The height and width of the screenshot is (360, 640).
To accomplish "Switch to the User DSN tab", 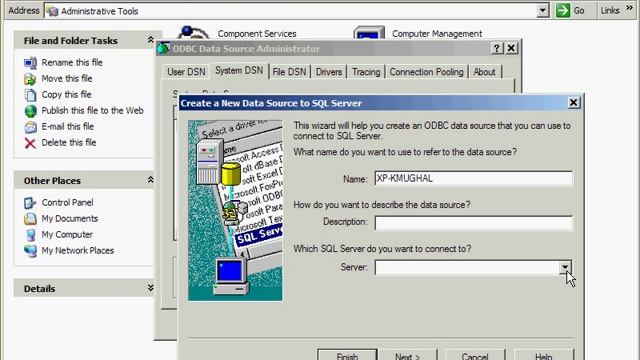I will click(x=186, y=72).
